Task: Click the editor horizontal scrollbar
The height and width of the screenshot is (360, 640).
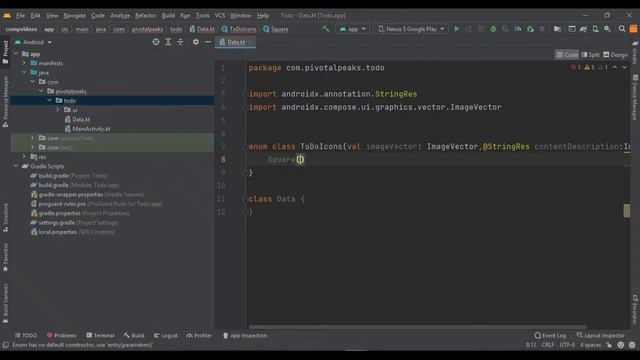Action: [418, 327]
